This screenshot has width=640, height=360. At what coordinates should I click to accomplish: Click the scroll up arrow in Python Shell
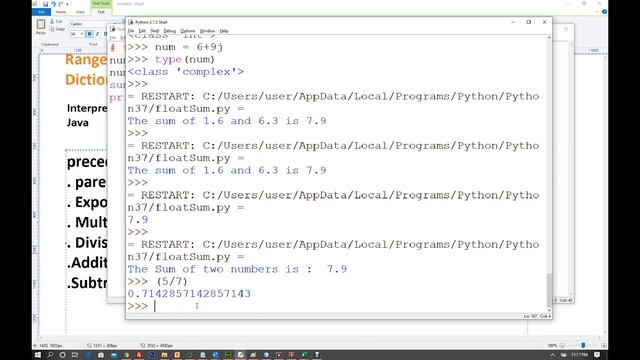(549, 38)
